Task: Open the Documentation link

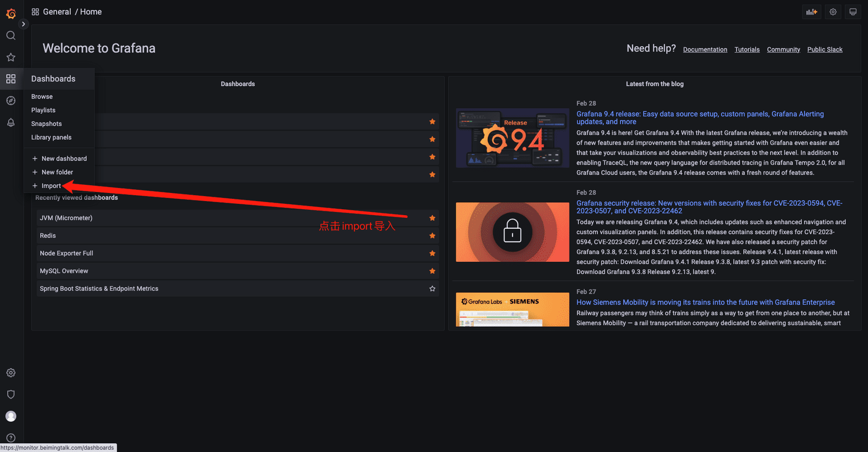Action: (705, 49)
